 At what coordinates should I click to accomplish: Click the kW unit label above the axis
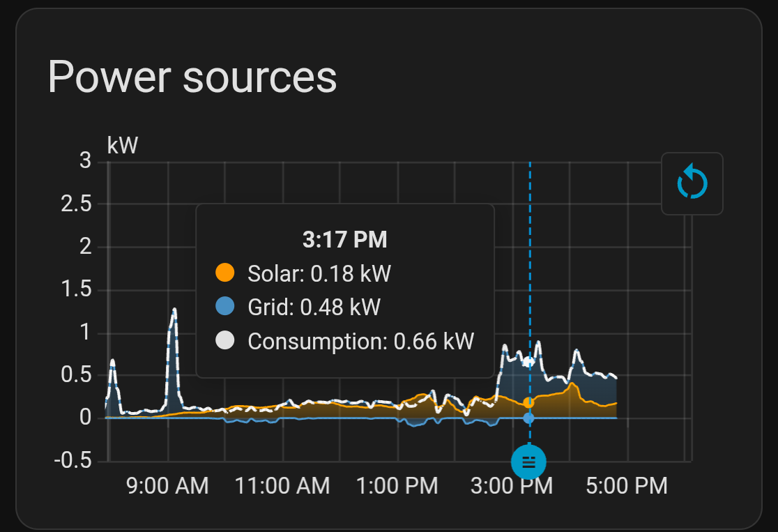click(x=123, y=146)
